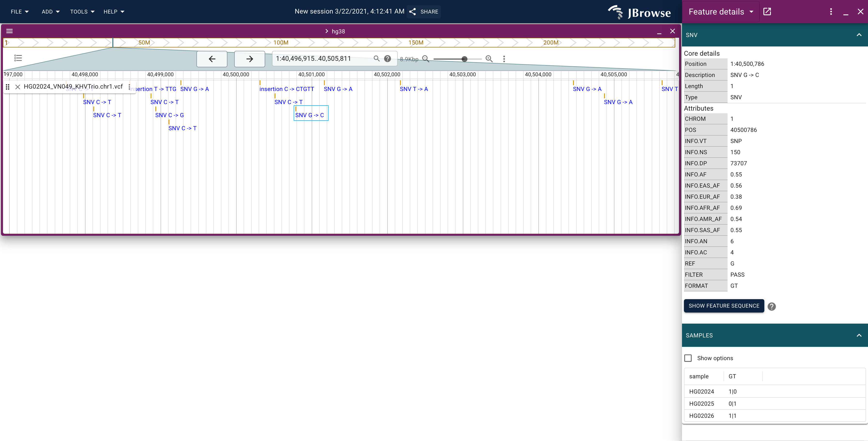Image resolution: width=868 pixels, height=441 pixels.
Task: Click the zoom out magnifier icon
Action: pos(426,59)
